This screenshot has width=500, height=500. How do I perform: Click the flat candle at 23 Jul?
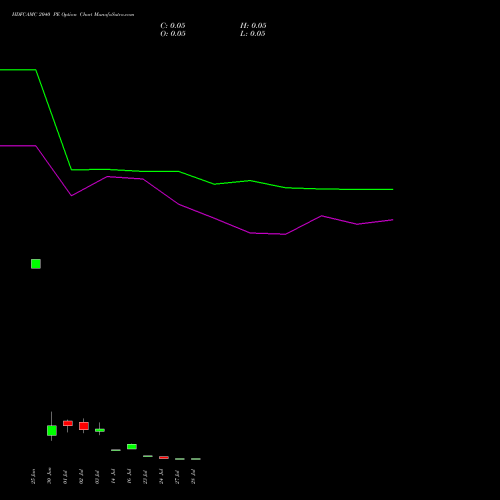148,456
